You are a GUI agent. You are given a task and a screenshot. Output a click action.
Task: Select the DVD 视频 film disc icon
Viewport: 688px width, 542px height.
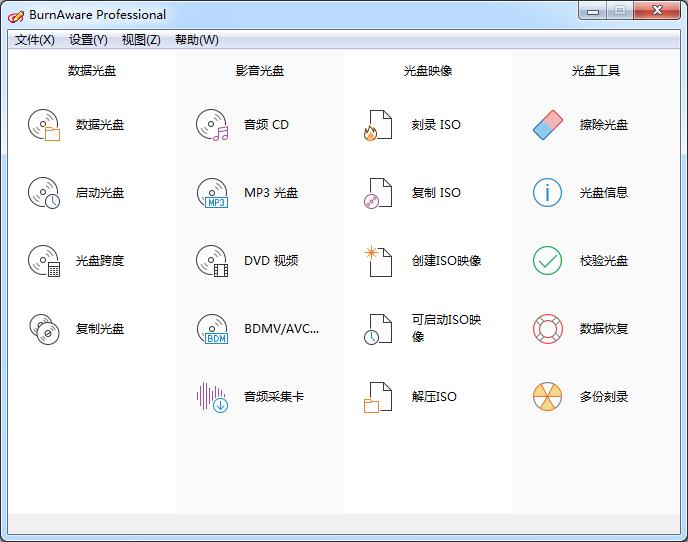[x=212, y=261]
